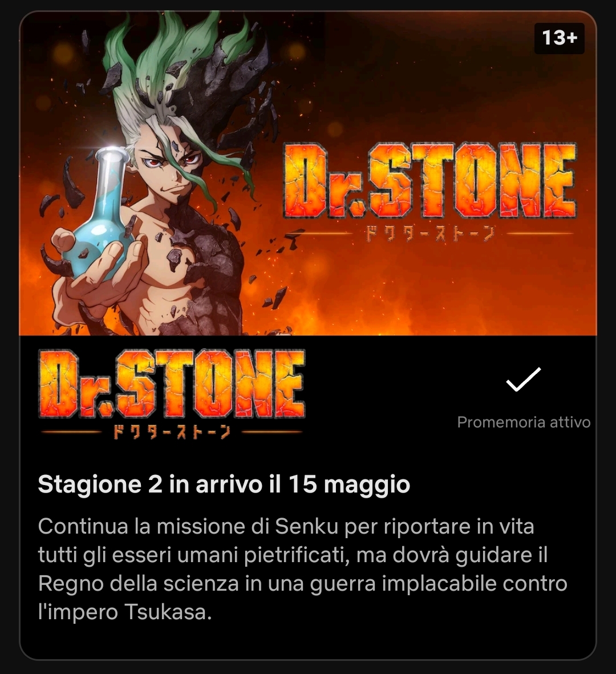Click the 'Dr.' part of lower logo

(x=78, y=384)
